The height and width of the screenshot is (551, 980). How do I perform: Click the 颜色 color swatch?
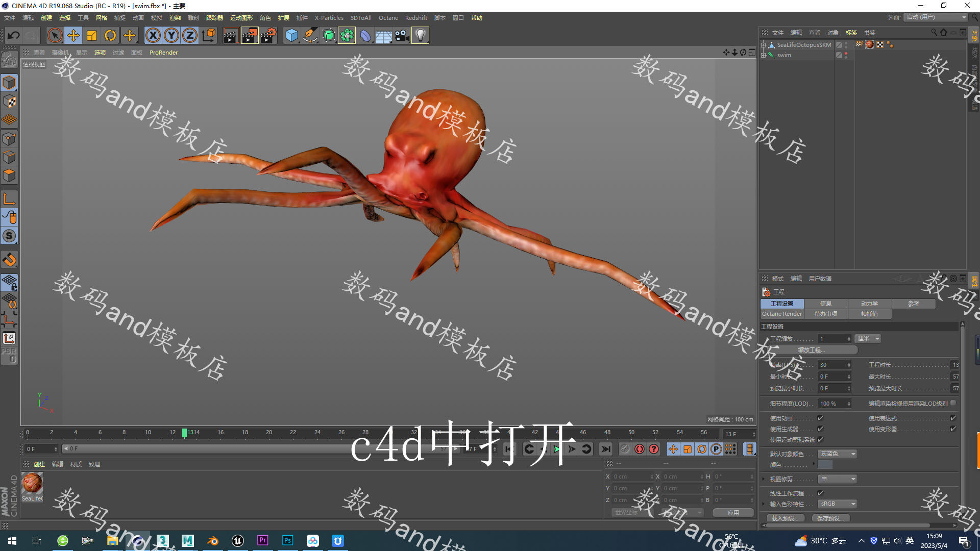pyautogui.click(x=825, y=465)
